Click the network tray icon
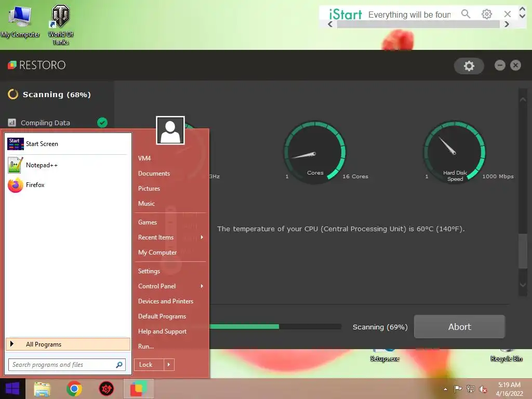 [471, 389]
